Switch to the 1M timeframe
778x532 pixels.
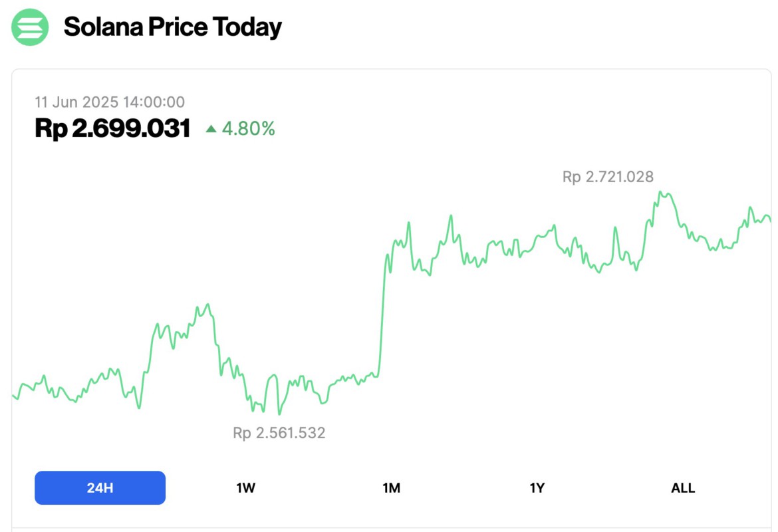tap(392, 487)
